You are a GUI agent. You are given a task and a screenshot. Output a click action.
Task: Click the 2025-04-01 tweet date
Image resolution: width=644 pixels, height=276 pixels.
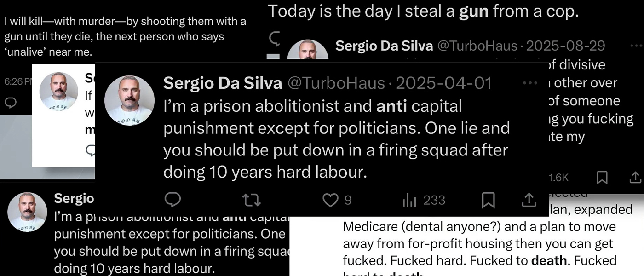click(444, 83)
